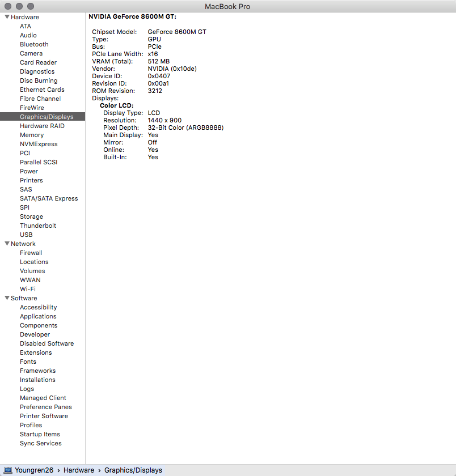456x476 pixels.
Task: Select Sync Services in the sidebar
Action: pos(41,443)
